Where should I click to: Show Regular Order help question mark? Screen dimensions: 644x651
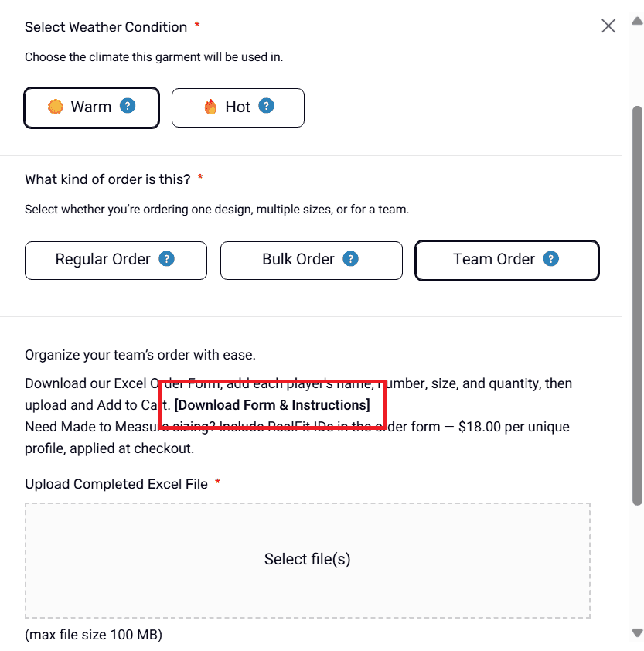(x=166, y=259)
